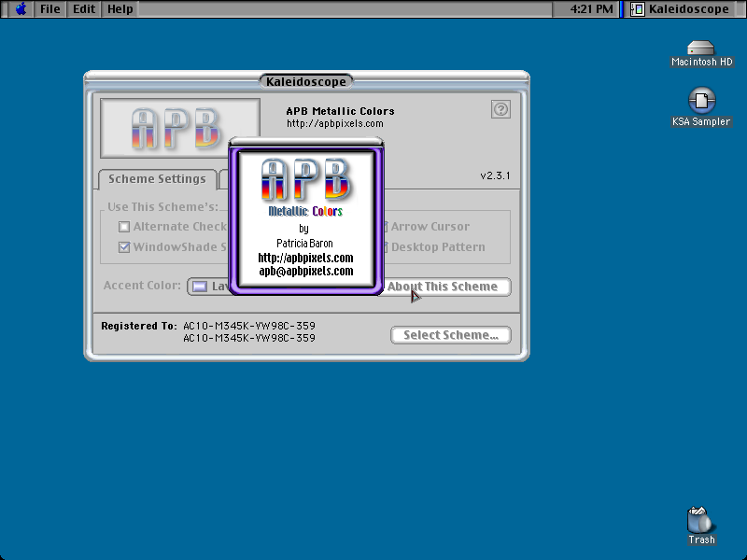The height and width of the screenshot is (560, 747).
Task: Click the apb@apbpixels.com email in the about popup
Action: 306,271
